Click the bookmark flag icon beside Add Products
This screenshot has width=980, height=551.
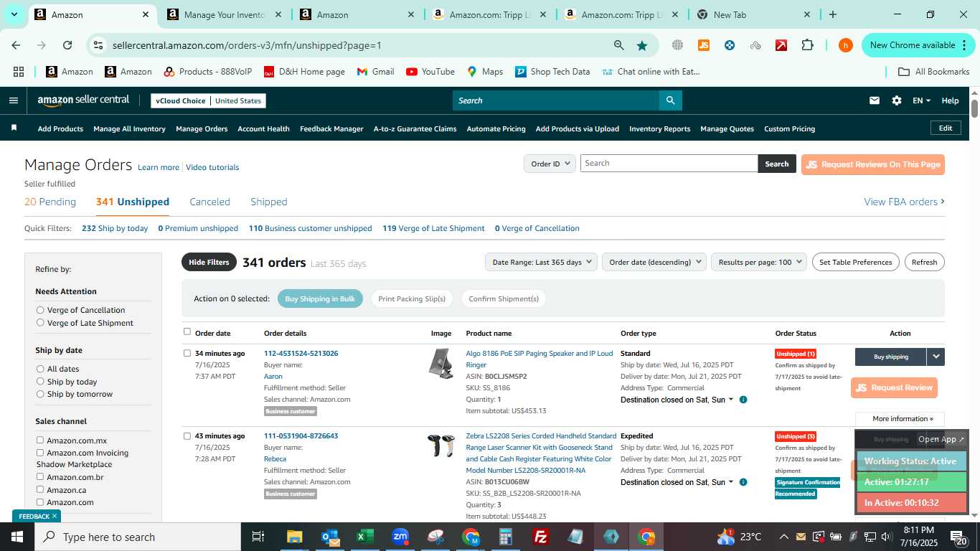(x=14, y=128)
